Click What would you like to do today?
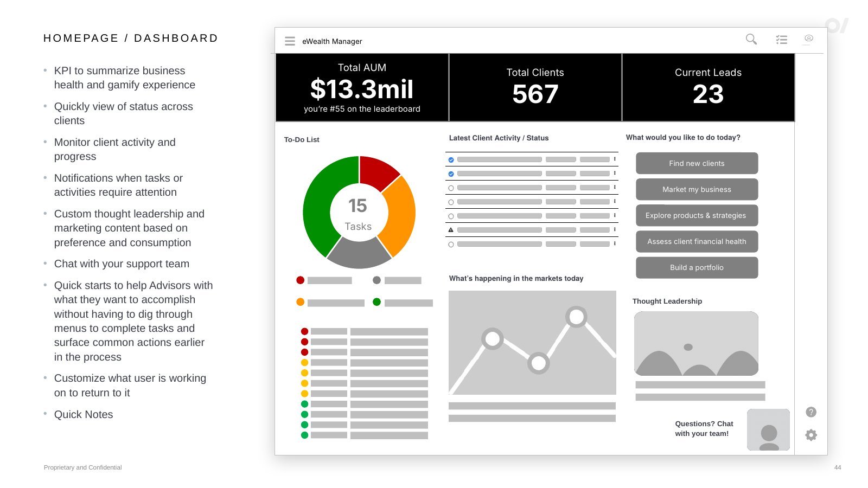Viewport: 868px width, 488px height. (683, 137)
